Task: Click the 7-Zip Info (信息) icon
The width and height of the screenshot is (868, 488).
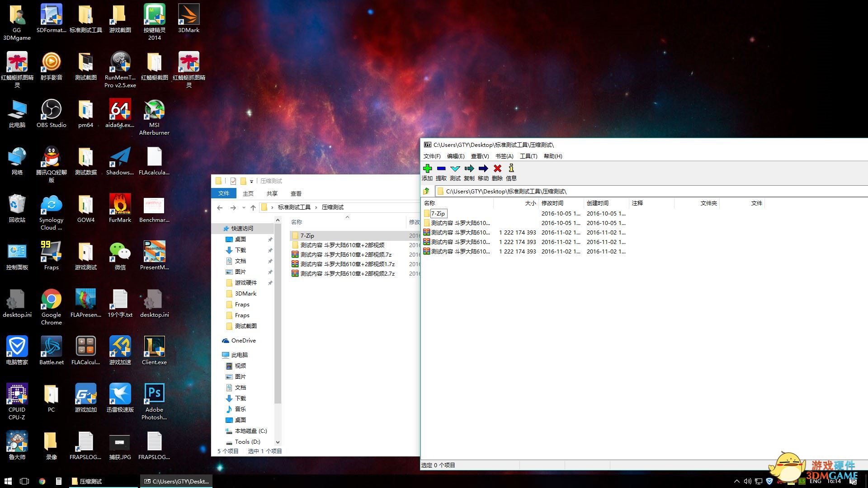Action: pyautogui.click(x=511, y=169)
